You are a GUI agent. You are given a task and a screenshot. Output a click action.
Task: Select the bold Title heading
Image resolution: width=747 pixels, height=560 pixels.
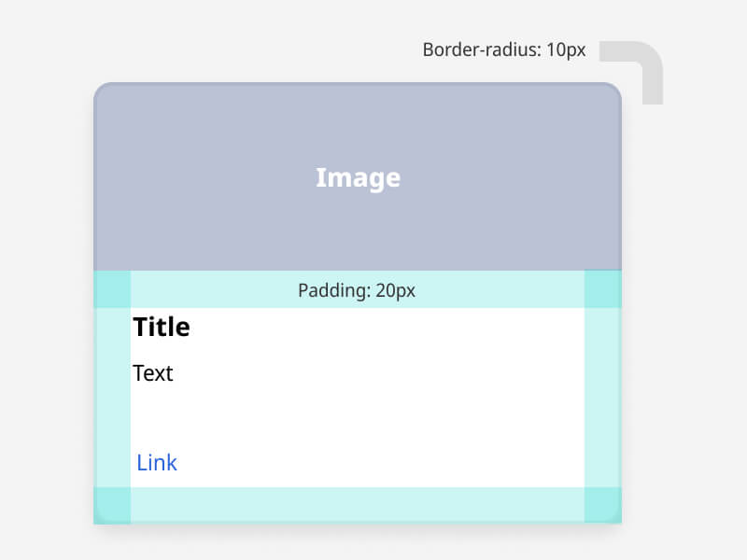coord(162,327)
